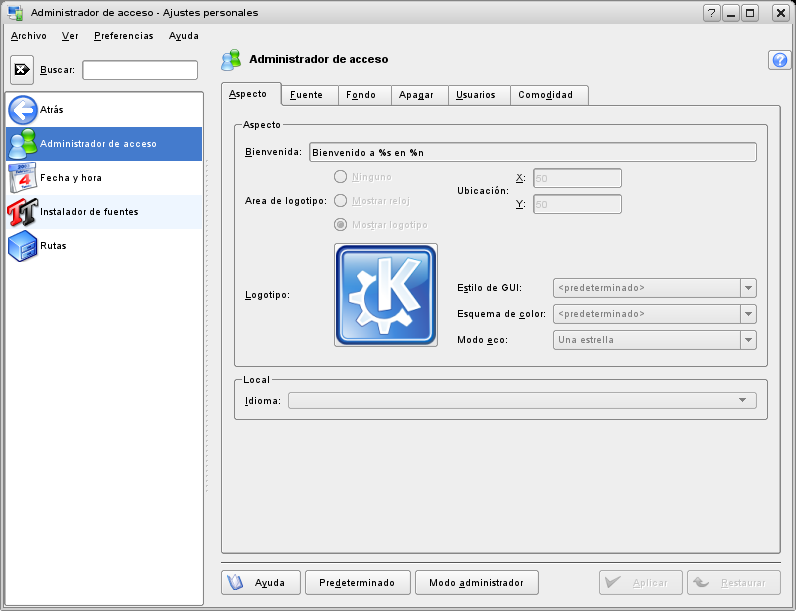Select the Ninguno radio option
Viewport: 796px width, 611px height.
(x=341, y=177)
